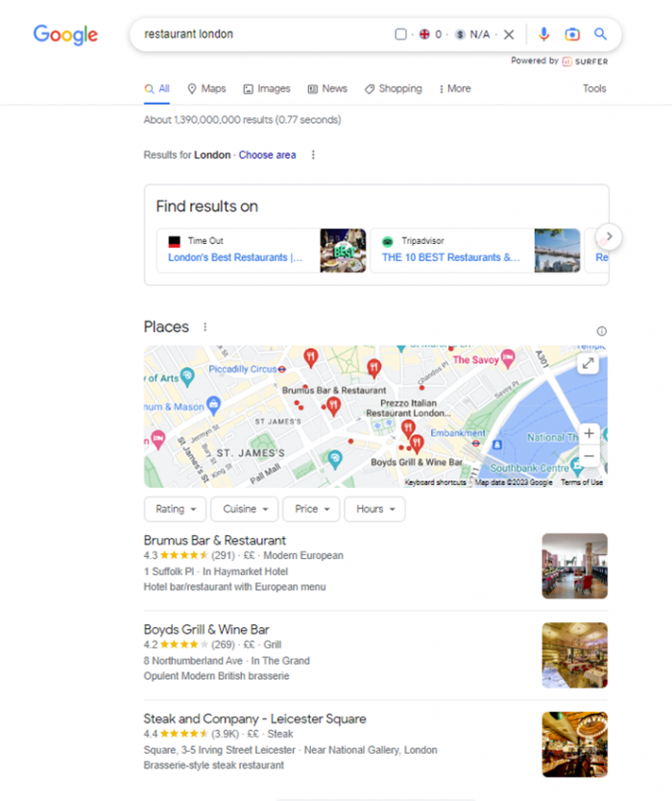Screen dimensions: 672x801
Task: Open the Choose area link
Action: point(267,155)
